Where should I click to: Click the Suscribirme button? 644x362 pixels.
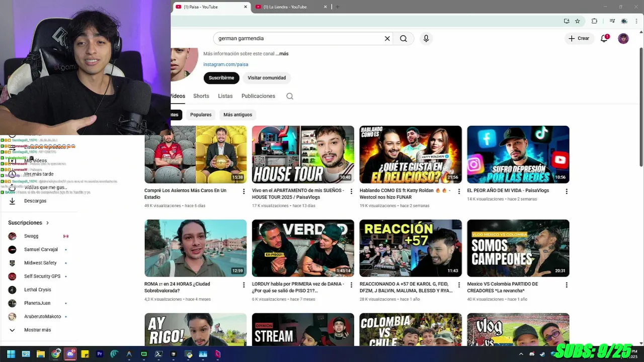click(x=221, y=78)
